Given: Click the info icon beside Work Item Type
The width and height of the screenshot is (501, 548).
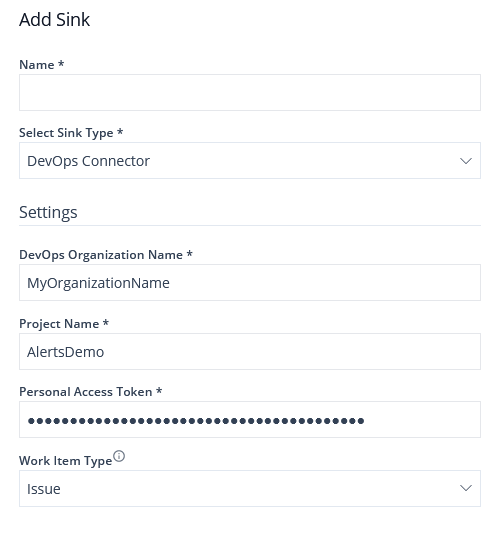Looking at the screenshot, I should (x=119, y=456).
